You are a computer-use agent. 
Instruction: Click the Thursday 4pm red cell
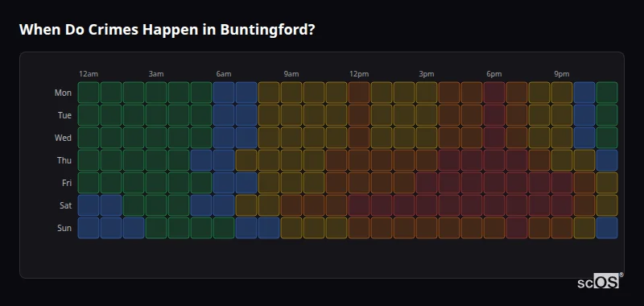pyautogui.click(x=449, y=160)
